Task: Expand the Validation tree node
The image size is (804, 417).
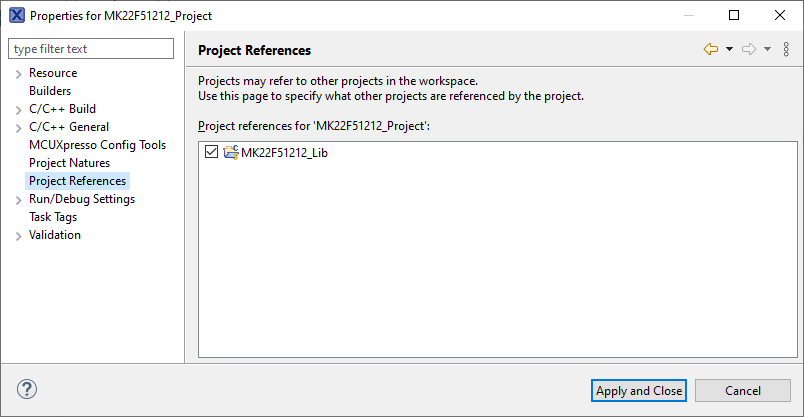Action: click(18, 236)
